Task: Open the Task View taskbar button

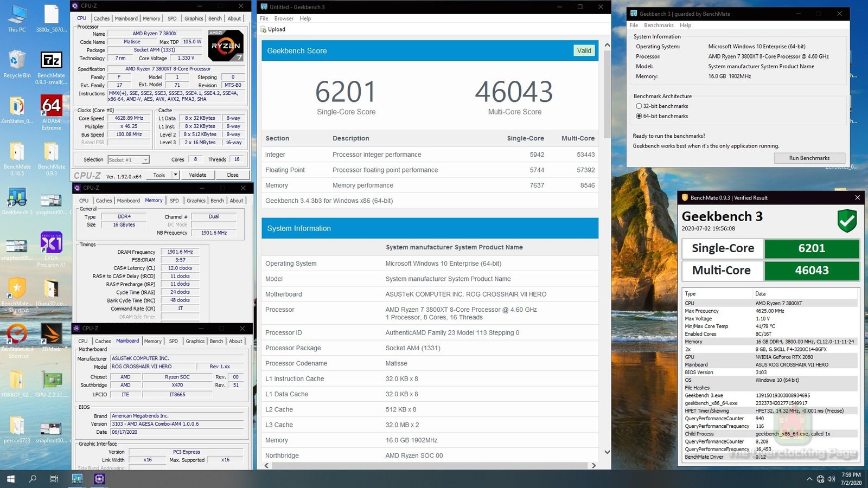Action: [x=54, y=479]
